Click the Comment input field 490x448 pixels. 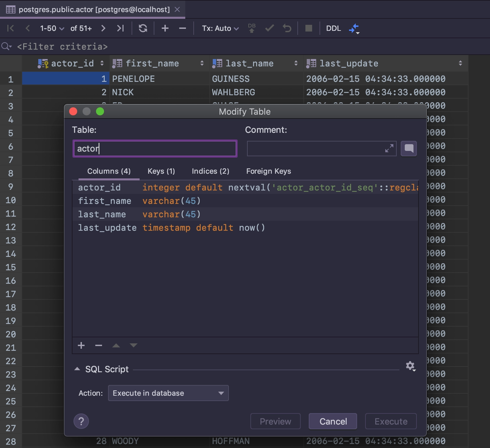click(322, 149)
